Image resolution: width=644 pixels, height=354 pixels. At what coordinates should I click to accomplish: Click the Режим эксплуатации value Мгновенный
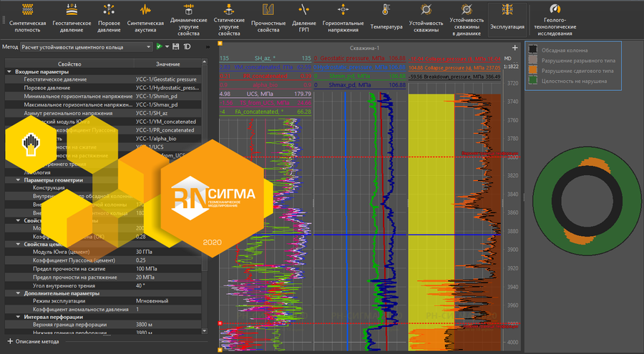click(153, 301)
